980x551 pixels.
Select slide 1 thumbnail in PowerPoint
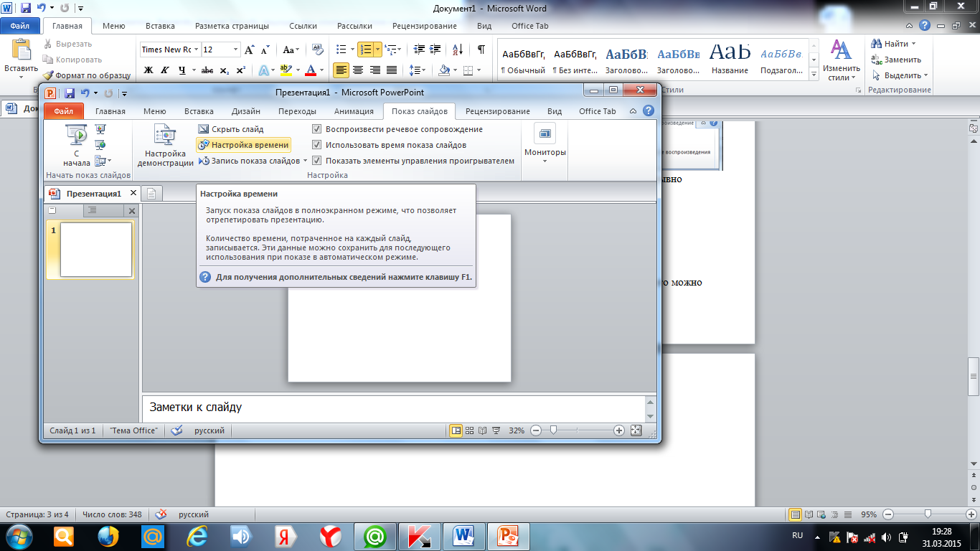(96, 250)
